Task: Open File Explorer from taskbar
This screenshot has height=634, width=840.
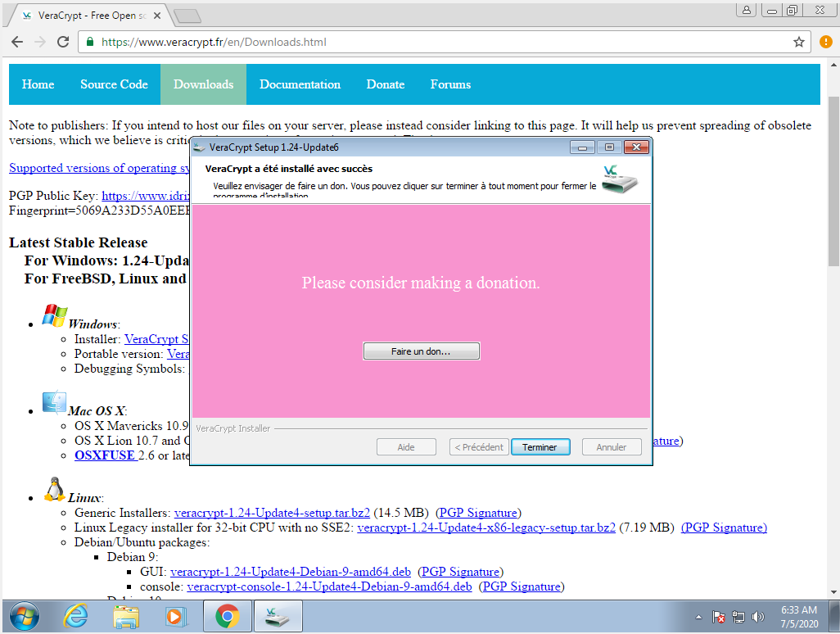Action: coord(125,617)
